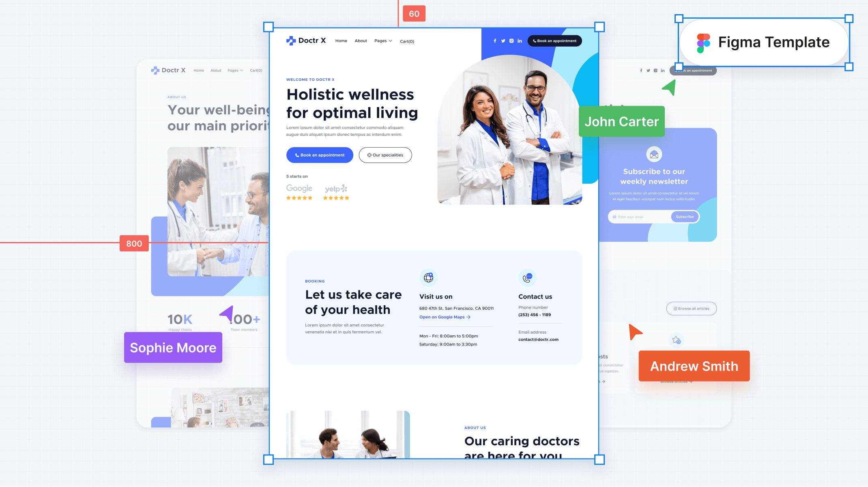
Task: Click the LinkedIn icon in top navbar
Action: coord(519,41)
